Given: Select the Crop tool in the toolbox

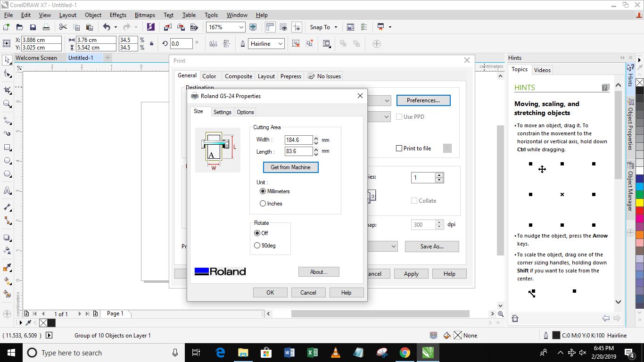Looking at the screenshot, I should (7, 90).
